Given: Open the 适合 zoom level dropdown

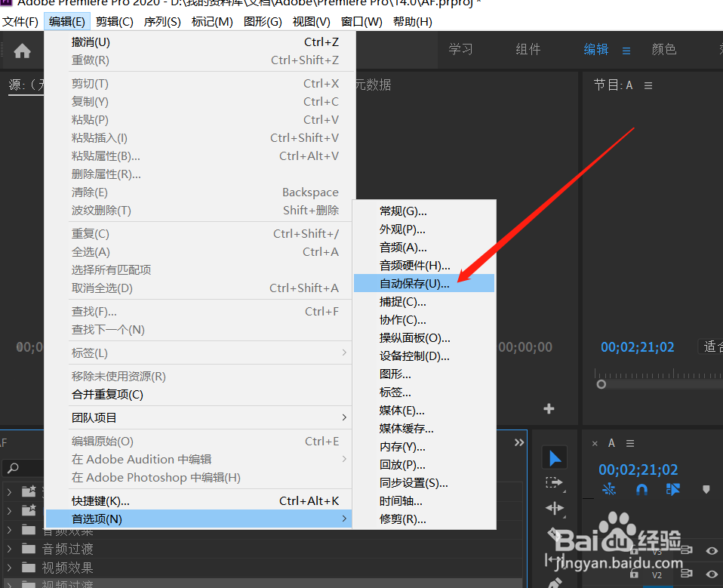Looking at the screenshot, I should (711, 346).
